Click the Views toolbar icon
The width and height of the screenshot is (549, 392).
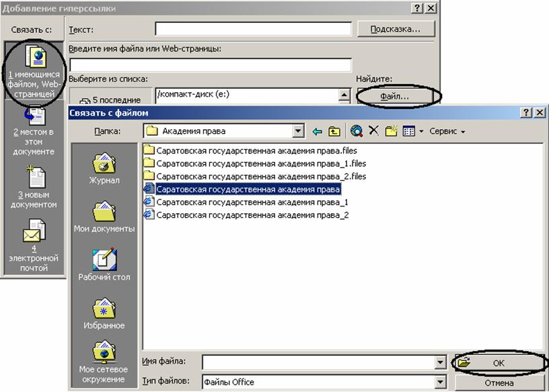pyautogui.click(x=408, y=131)
